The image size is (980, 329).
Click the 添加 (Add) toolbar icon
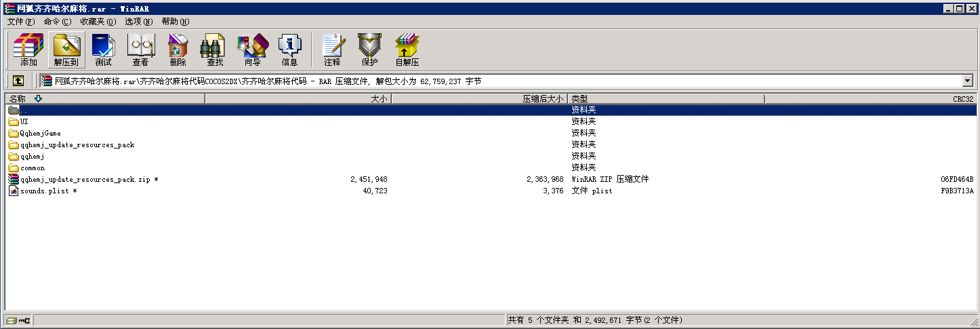click(28, 50)
